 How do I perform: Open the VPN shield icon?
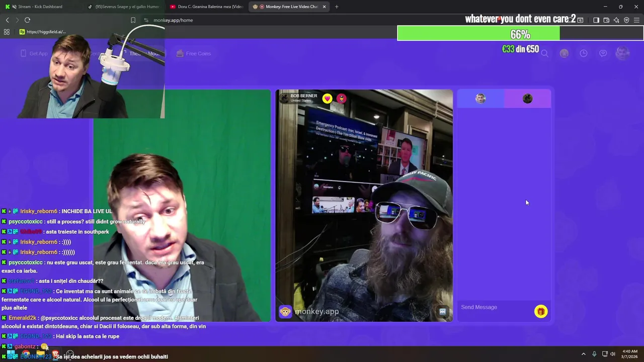626,20
